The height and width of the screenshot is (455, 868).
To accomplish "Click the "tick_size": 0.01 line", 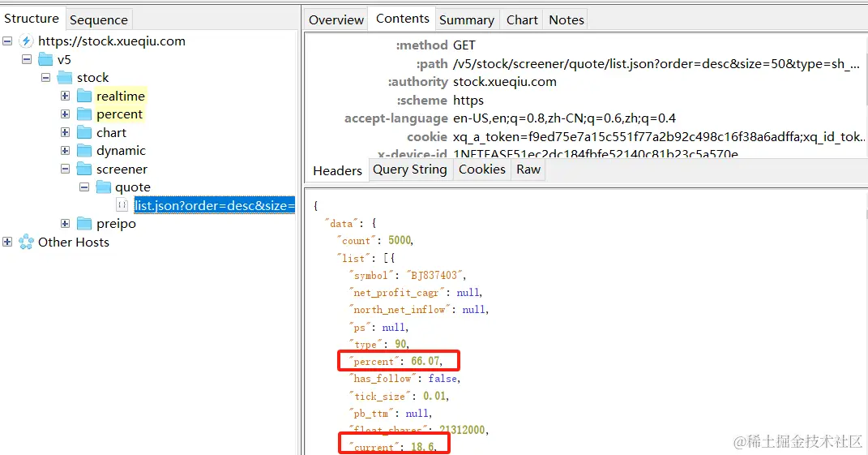I will pos(399,397).
